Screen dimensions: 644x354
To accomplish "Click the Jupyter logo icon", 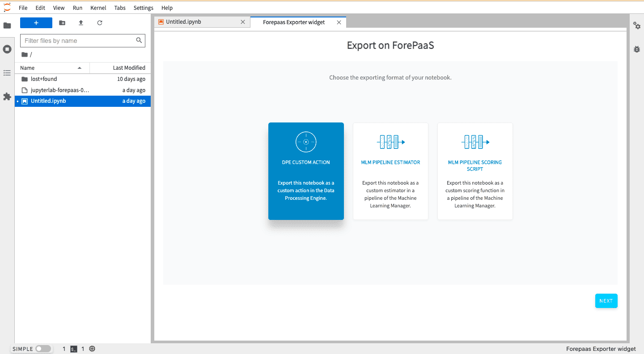I will pos(7,7).
